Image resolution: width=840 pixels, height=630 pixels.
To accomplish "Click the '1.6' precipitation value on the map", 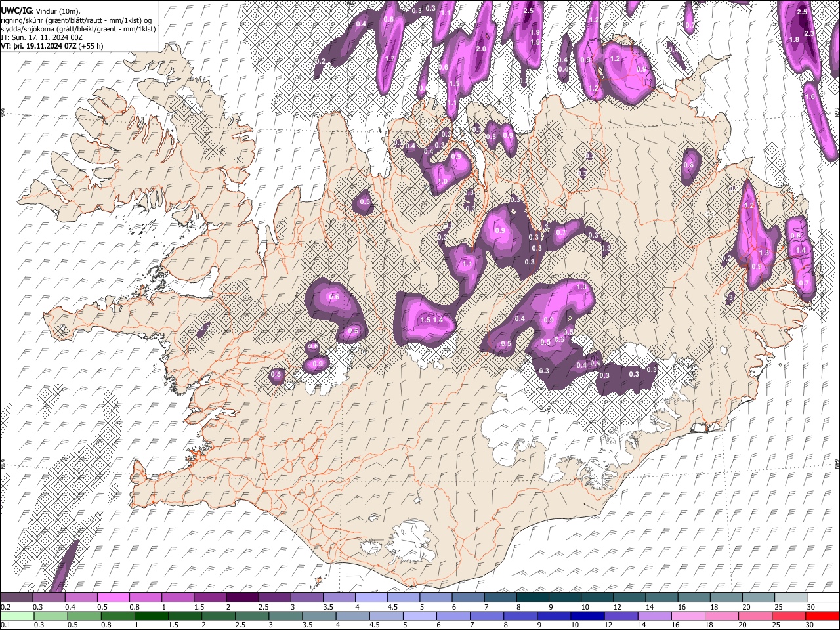I will point(810,97).
